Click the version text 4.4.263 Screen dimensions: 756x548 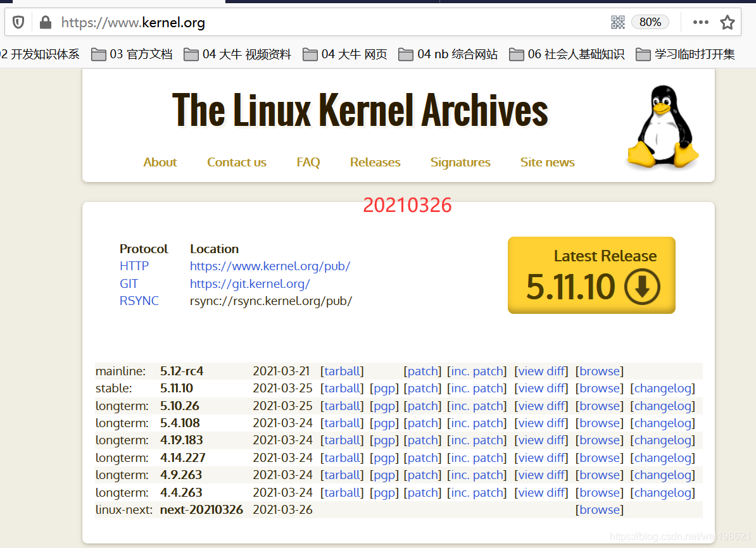coord(181,492)
